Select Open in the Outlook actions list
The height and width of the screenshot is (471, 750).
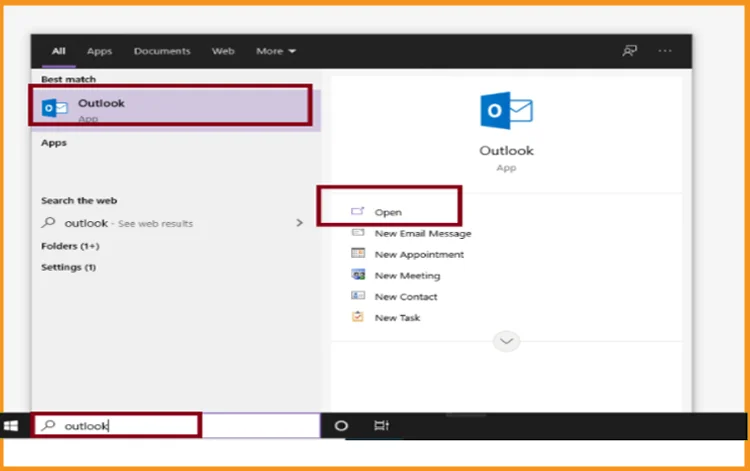point(388,212)
